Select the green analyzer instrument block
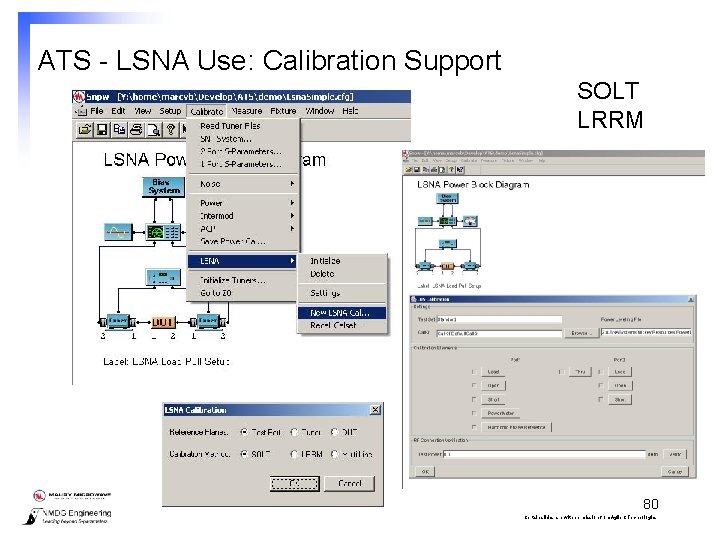The height and width of the screenshot is (540, 720). tap(163, 232)
